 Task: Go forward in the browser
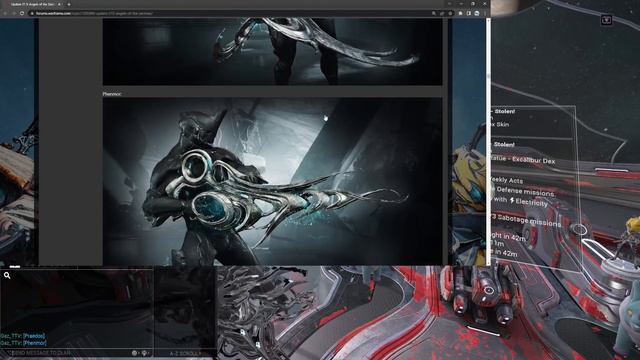(13, 13)
